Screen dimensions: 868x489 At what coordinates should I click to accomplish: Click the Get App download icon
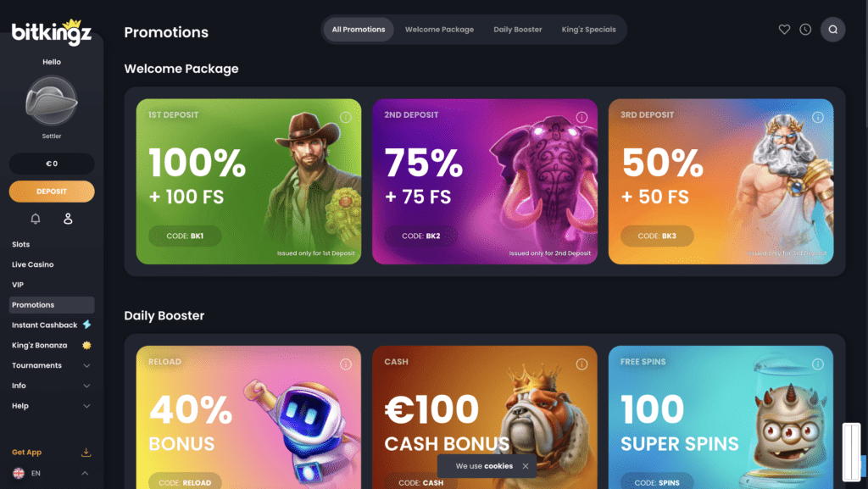click(x=86, y=452)
